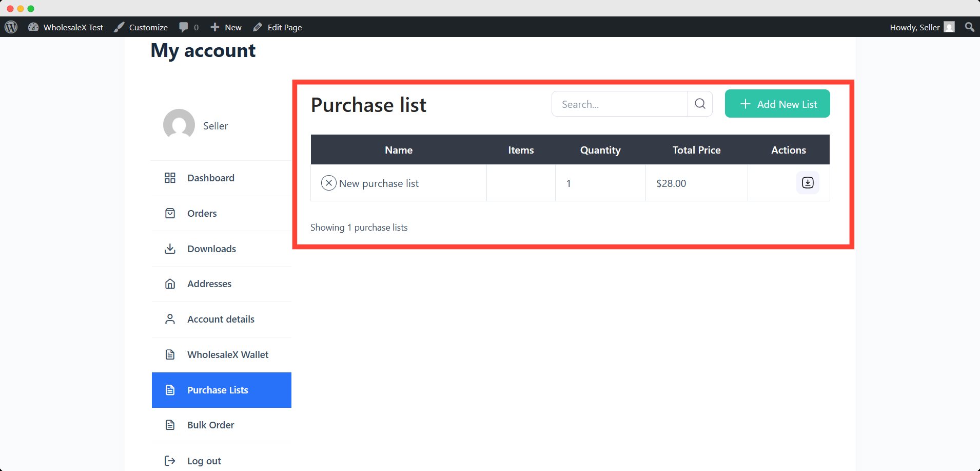Click the Purchase Lists document icon
This screenshot has height=471, width=980.
[170, 390]
